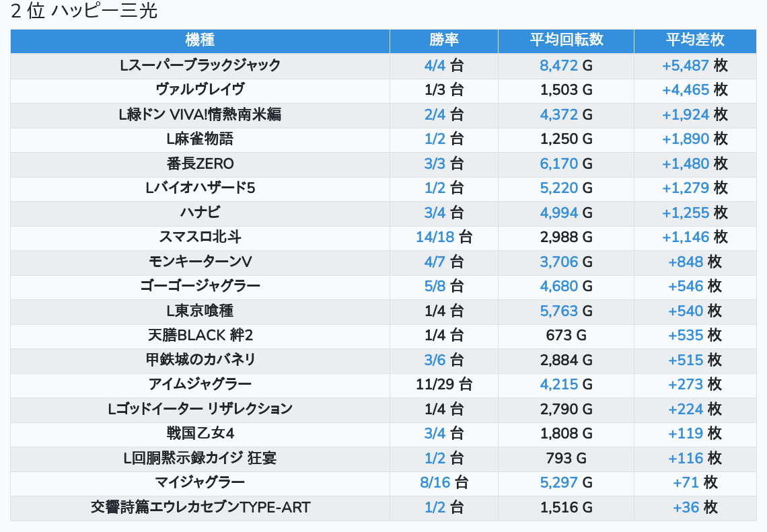The image size is (767, 532).
Task: Click win rate 14/18 台 for スマスロ北斗
Action: 443,237
